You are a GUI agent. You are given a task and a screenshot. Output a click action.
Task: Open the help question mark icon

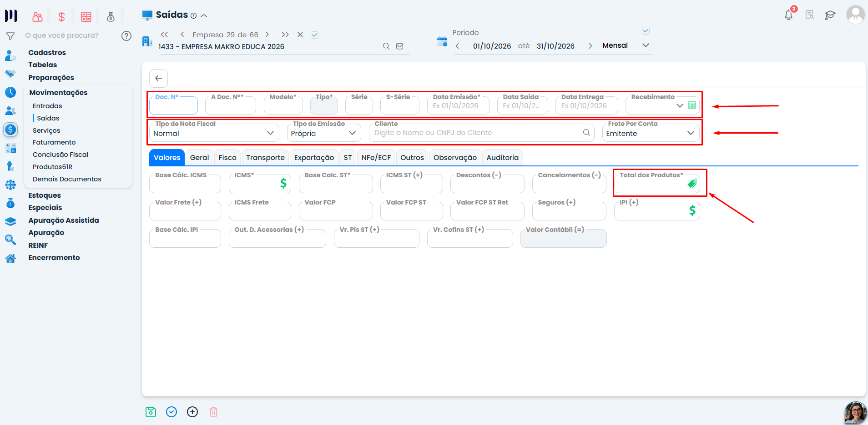point(126,36)
